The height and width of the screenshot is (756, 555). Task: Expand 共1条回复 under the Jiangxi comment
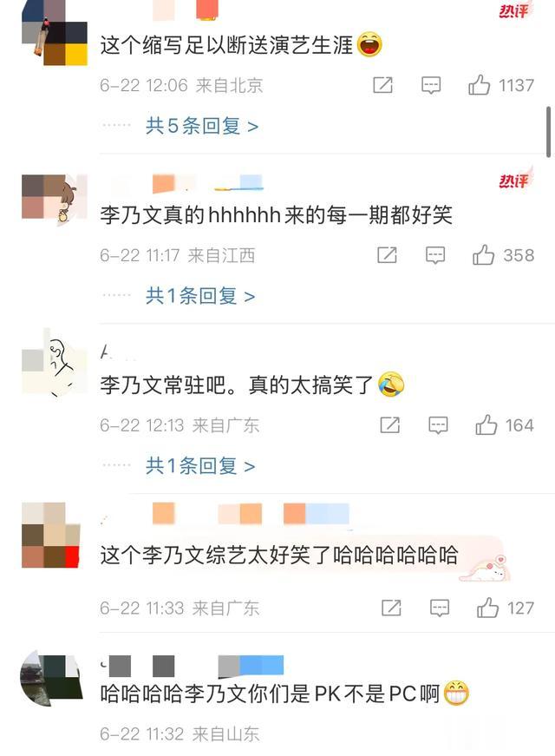200,296
